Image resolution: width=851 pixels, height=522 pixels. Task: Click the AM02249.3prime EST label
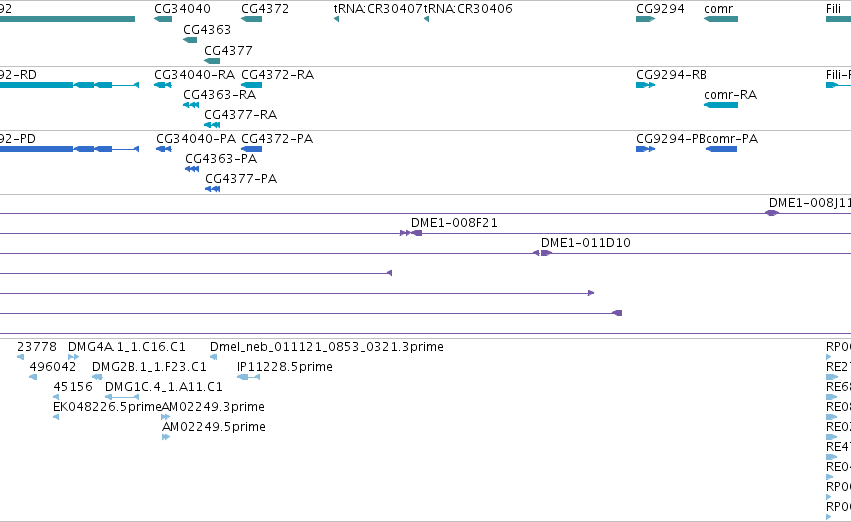click(213, 406)
